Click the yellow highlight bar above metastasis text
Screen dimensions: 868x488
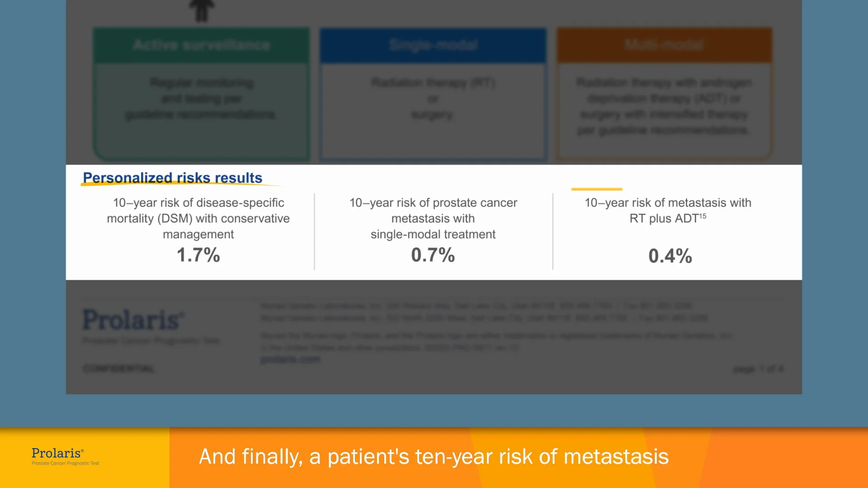[596, 189]
